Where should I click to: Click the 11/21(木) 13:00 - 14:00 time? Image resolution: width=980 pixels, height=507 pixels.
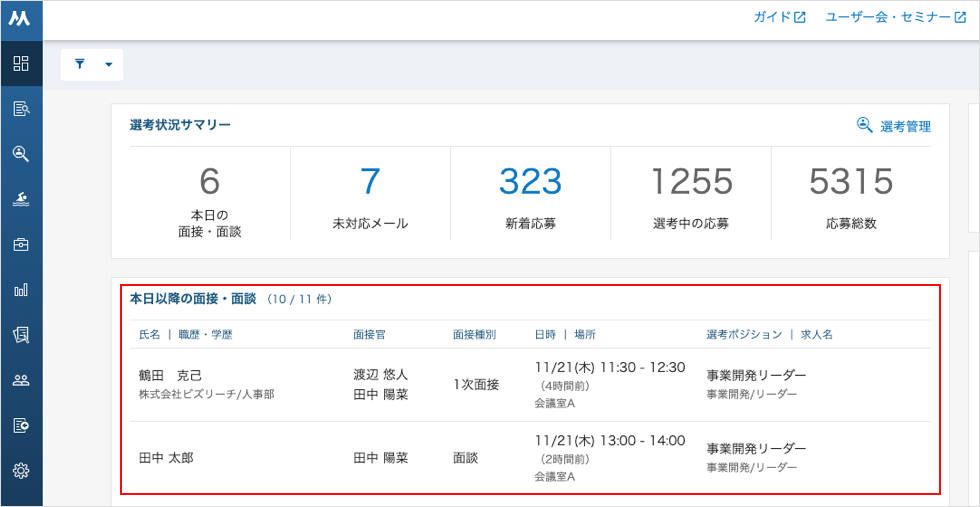pyautogui.click(x=610, y=440)
